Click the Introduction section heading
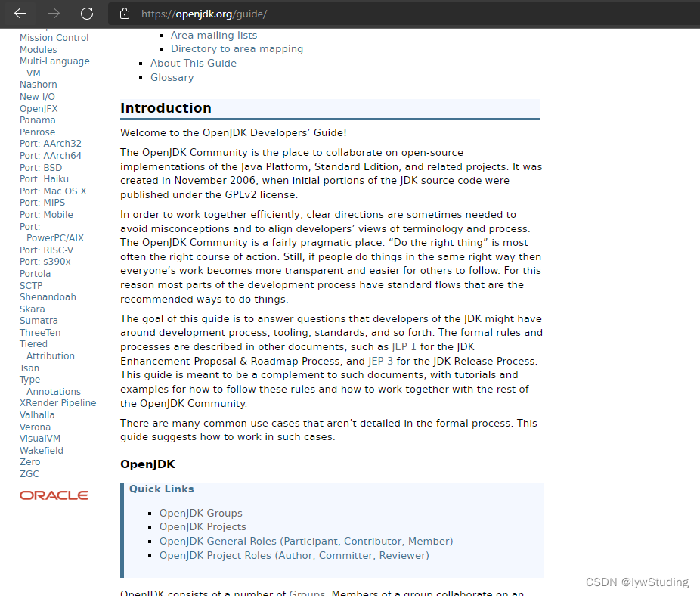The width and height of the screenshot is (700, 596). 166,109
